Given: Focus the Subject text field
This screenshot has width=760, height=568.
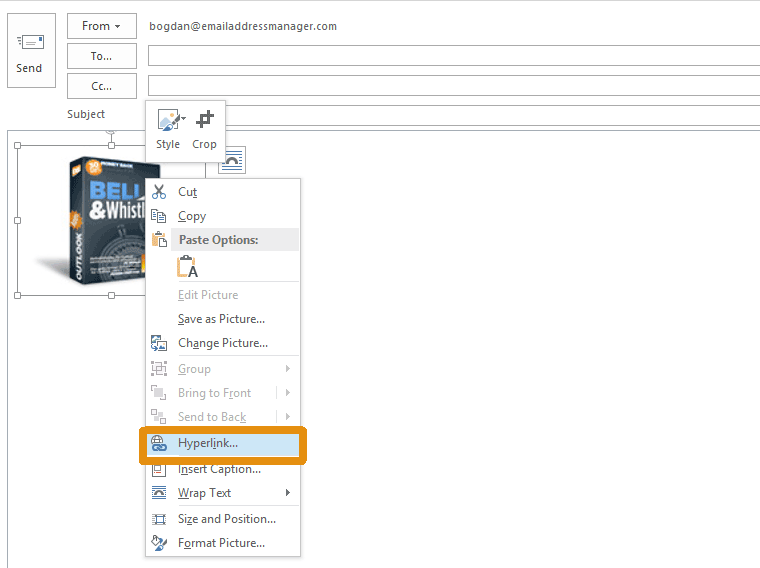Looking at the screenshot, I should tap(492, 115).
